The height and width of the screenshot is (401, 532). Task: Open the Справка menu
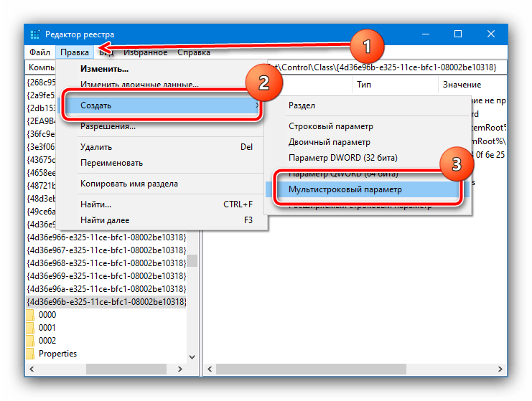194,52
